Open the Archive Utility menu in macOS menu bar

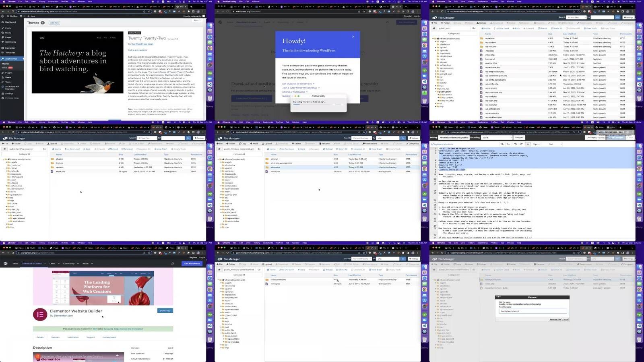coord(229,1)
